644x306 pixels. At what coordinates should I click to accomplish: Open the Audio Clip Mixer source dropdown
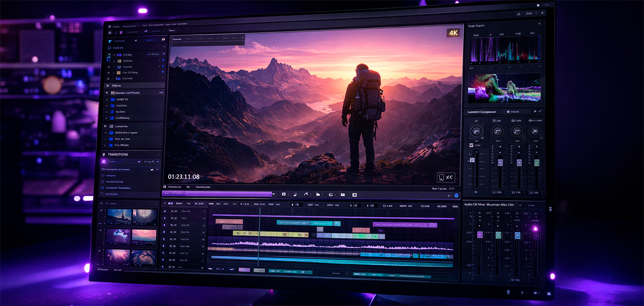pos(520,205)
